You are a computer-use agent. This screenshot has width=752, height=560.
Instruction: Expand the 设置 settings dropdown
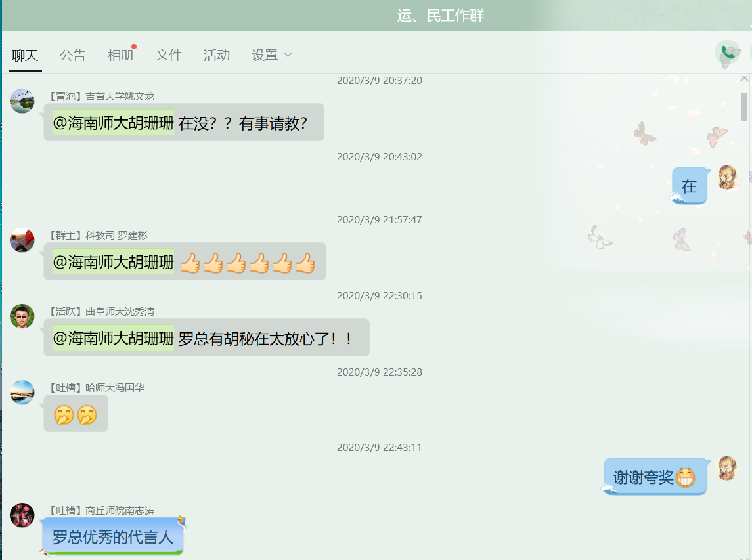271,55
